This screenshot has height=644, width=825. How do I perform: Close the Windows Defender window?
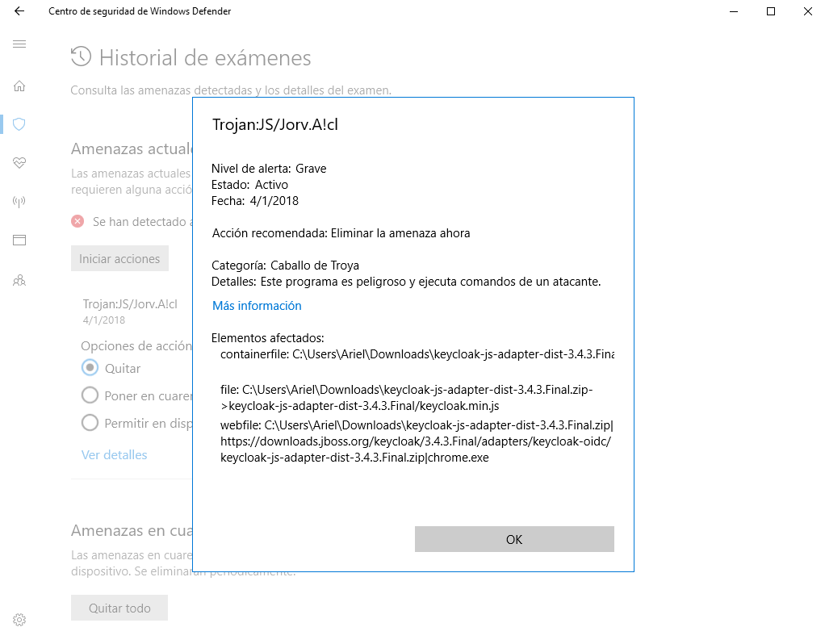point(807,11)
